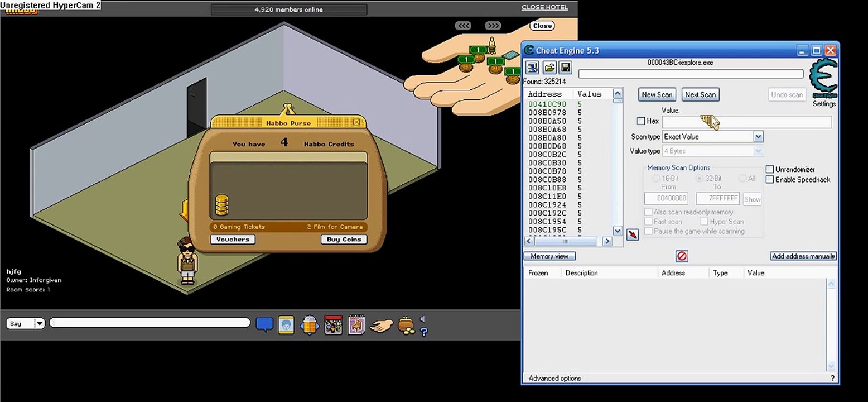This screenshot has width=868, height=402.
Task: Click Add address manually
Action: (x=803, y=256)
